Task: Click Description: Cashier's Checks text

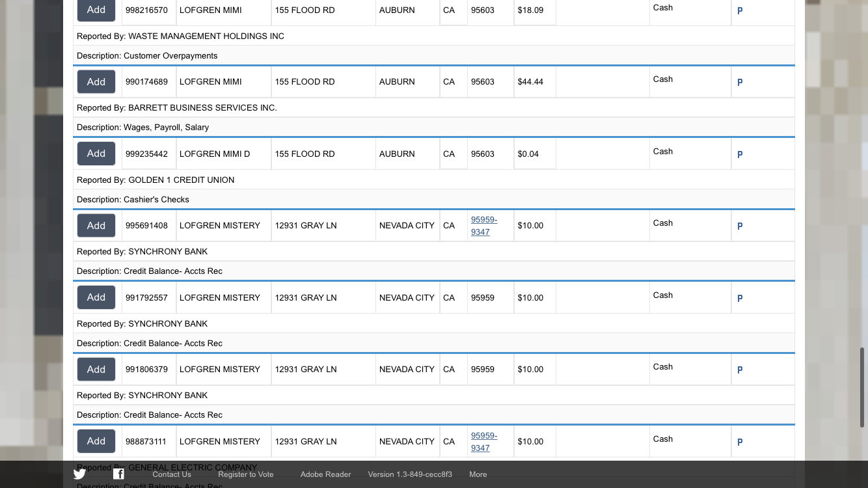Action: point(133,200)
